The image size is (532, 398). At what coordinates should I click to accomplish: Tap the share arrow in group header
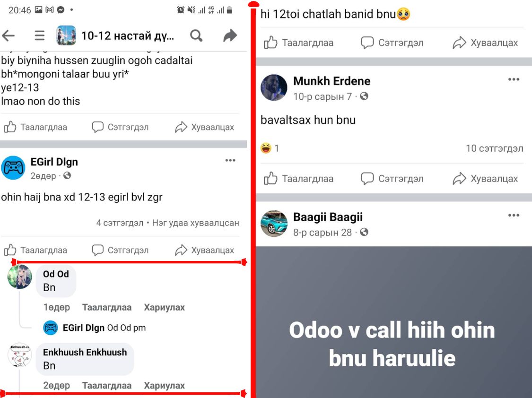click(230, 35)
